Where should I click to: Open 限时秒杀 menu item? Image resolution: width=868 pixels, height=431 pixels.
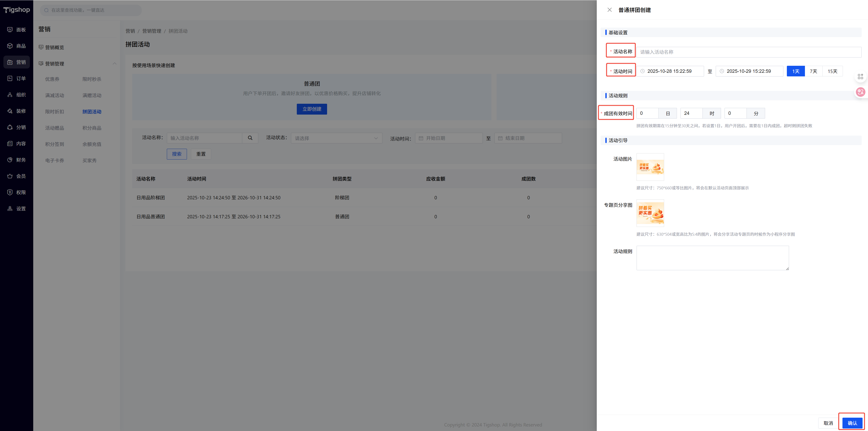pyautogui.click(x=92, y=79)
